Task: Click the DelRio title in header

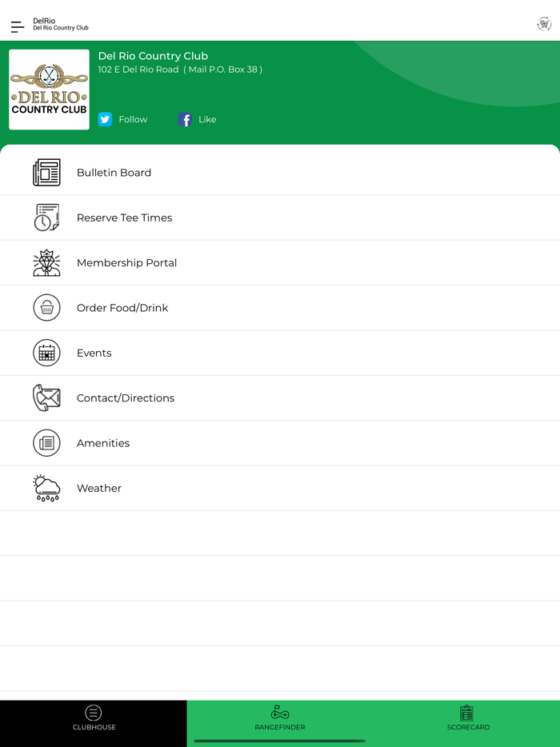Action: tap(44, 21)
